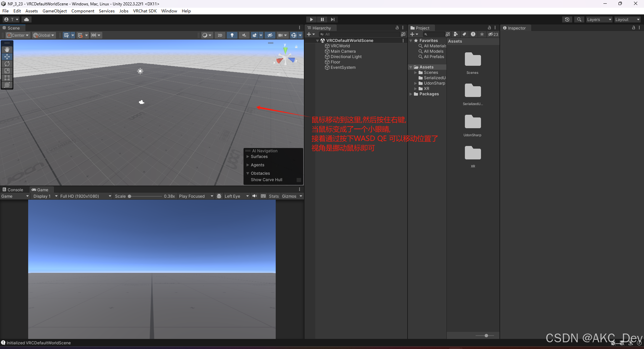This screenshot has height=349, width=644.
Task: Toggle scene visibility of hidden objects
Action: (270, 35)
